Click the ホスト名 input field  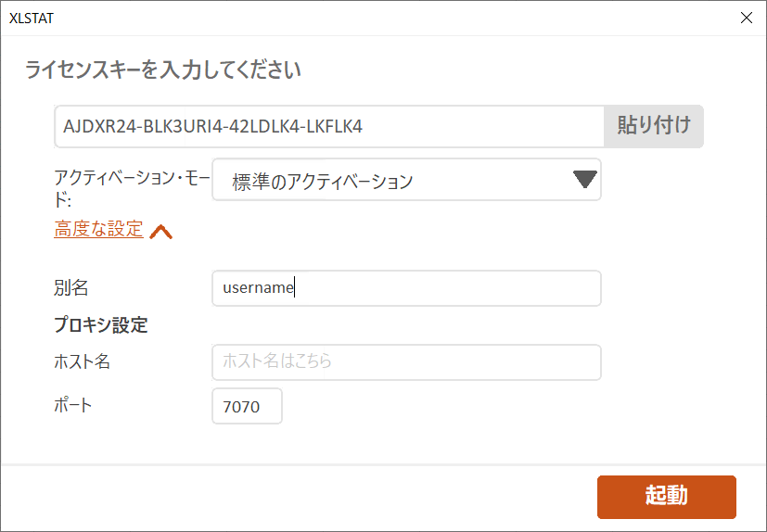(406, 362)
